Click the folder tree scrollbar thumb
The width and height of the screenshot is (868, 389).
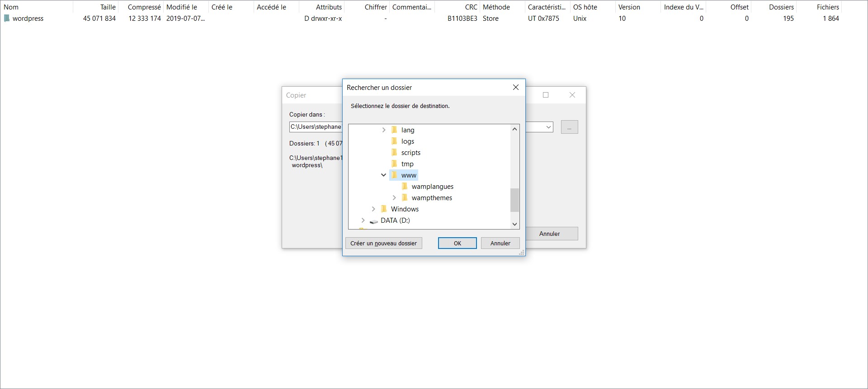tap(514, 200)
